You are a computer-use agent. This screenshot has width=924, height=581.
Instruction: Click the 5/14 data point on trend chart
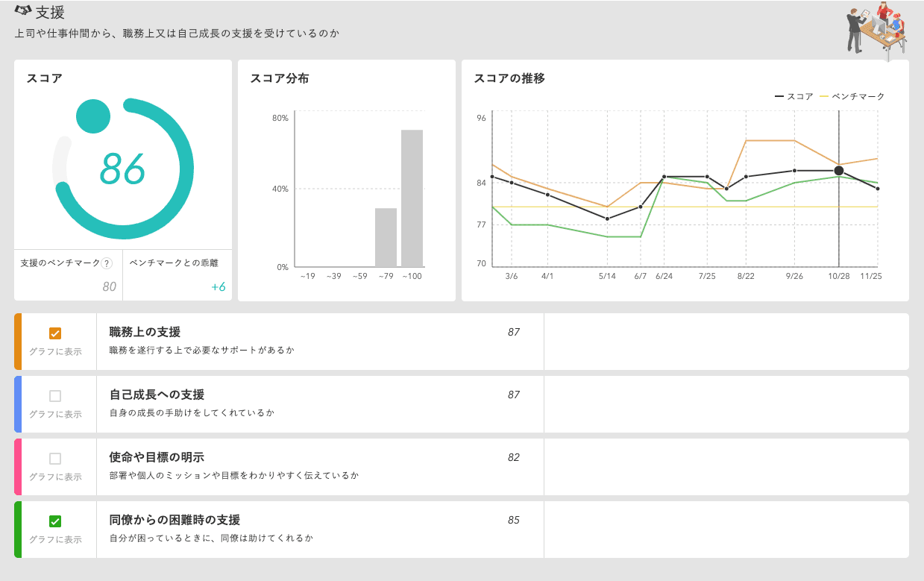coord(608,219)
